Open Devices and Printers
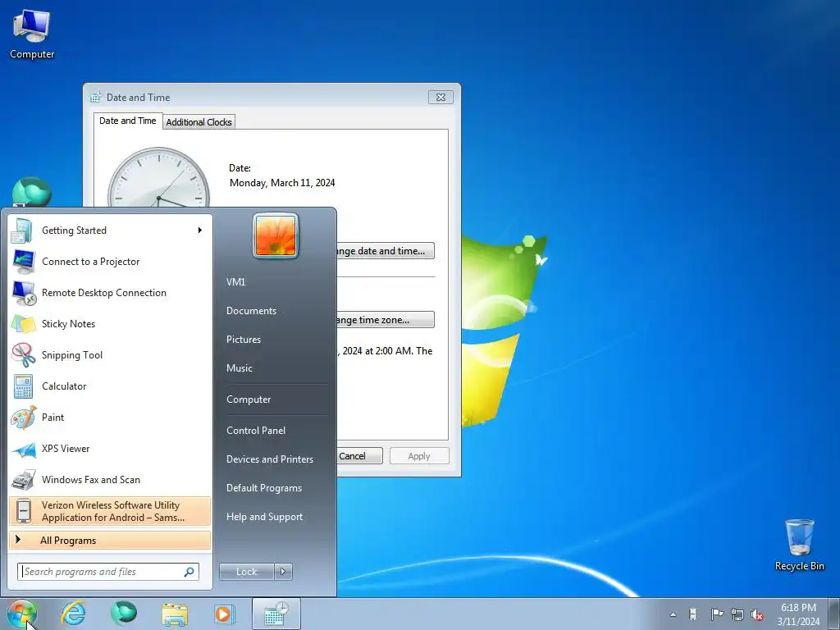840x630 pixels. tap(270, 459)
